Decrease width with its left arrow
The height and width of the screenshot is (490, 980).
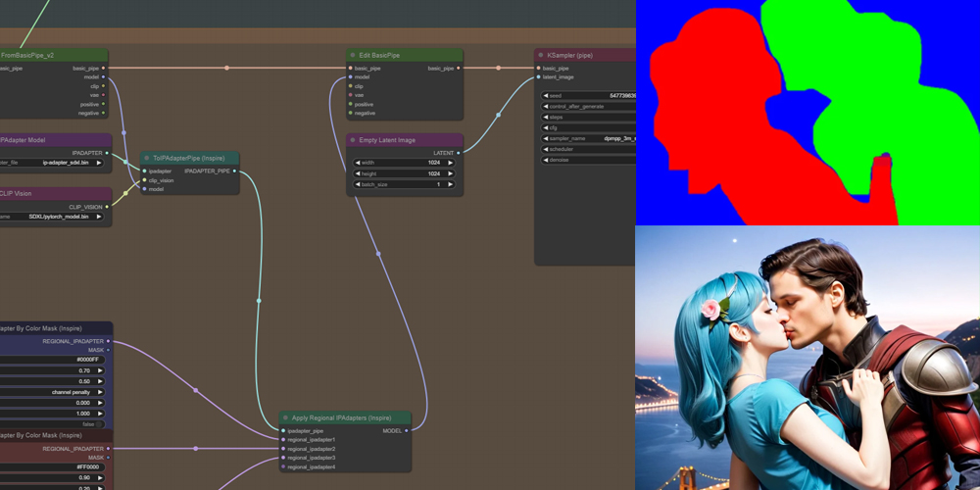[358, 163]
